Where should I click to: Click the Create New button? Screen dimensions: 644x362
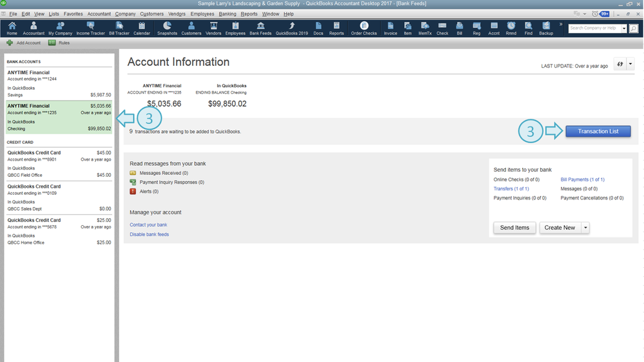click(x=560, y=228)
